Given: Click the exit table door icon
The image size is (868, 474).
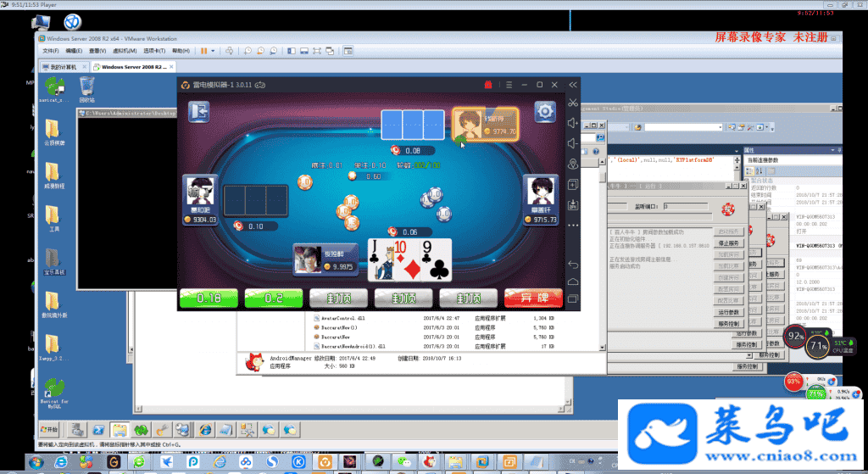Looking at the screenshot, I should click(x=198, y=111).
